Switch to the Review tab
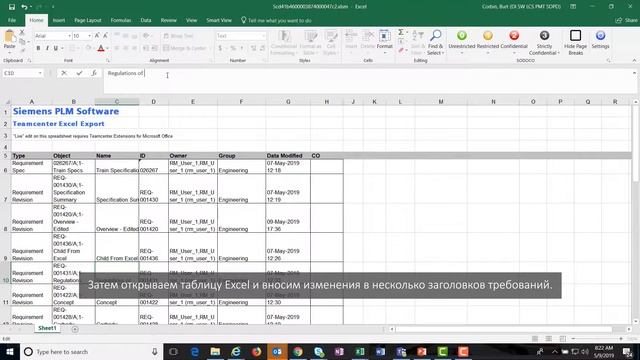640x360 pixels. pos(169,20)
